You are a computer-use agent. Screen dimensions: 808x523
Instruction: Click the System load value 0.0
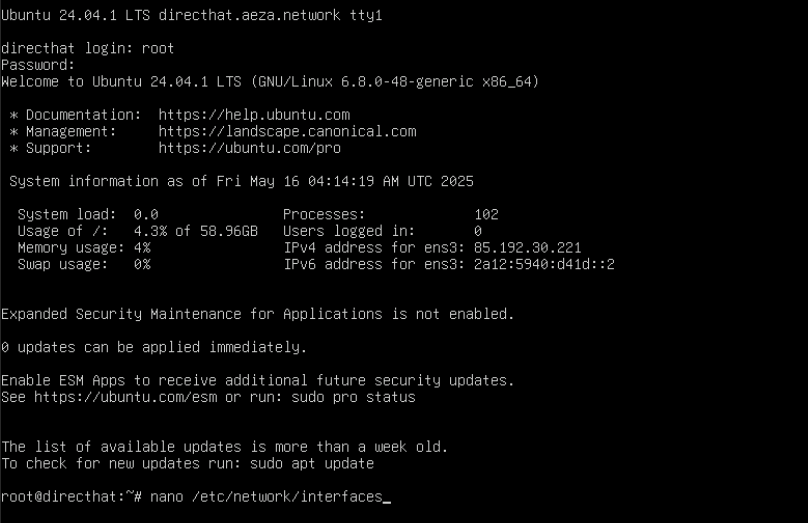tap(146, 214)
